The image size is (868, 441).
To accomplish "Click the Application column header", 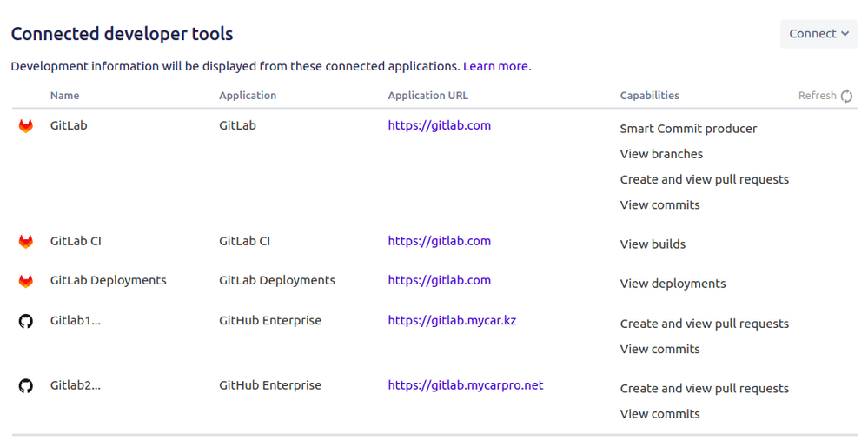I will coord(248,96).
